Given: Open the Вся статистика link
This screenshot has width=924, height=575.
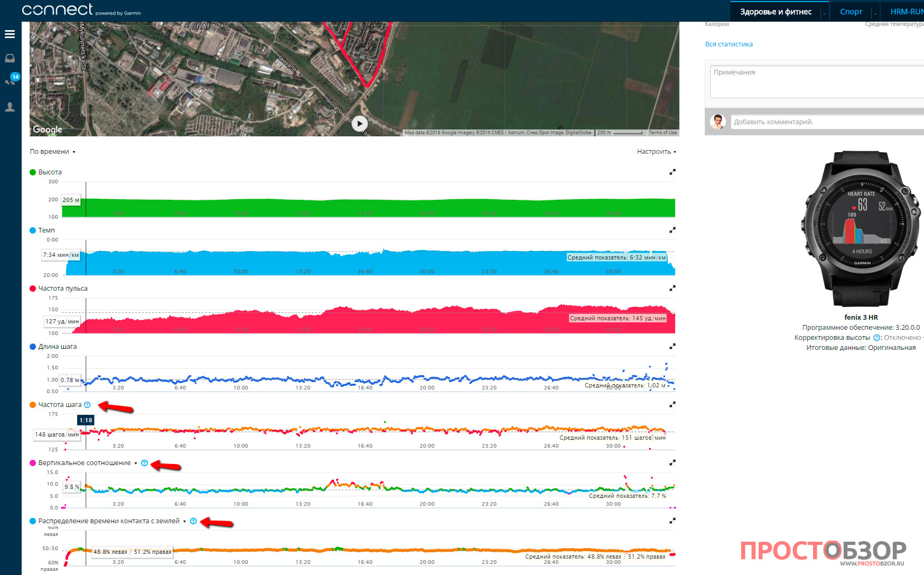Looking at the screenshot, I should 729,44.
